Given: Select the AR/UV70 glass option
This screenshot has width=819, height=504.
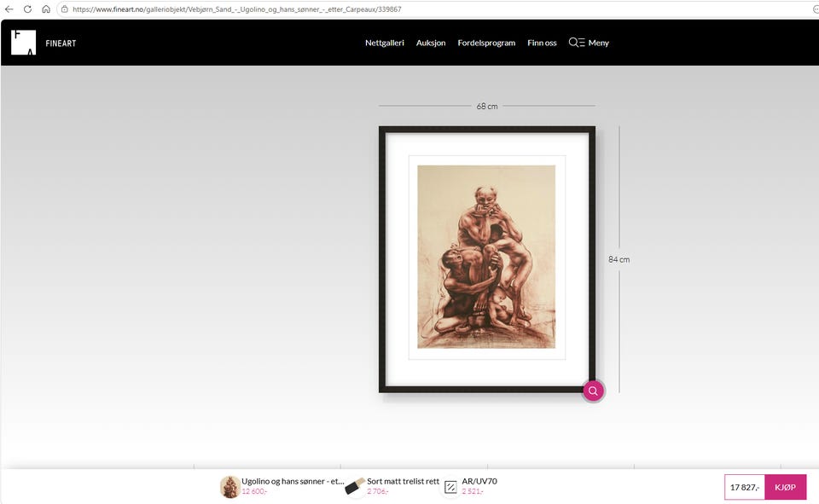Looking at the screenshot, I should (479, 481).
